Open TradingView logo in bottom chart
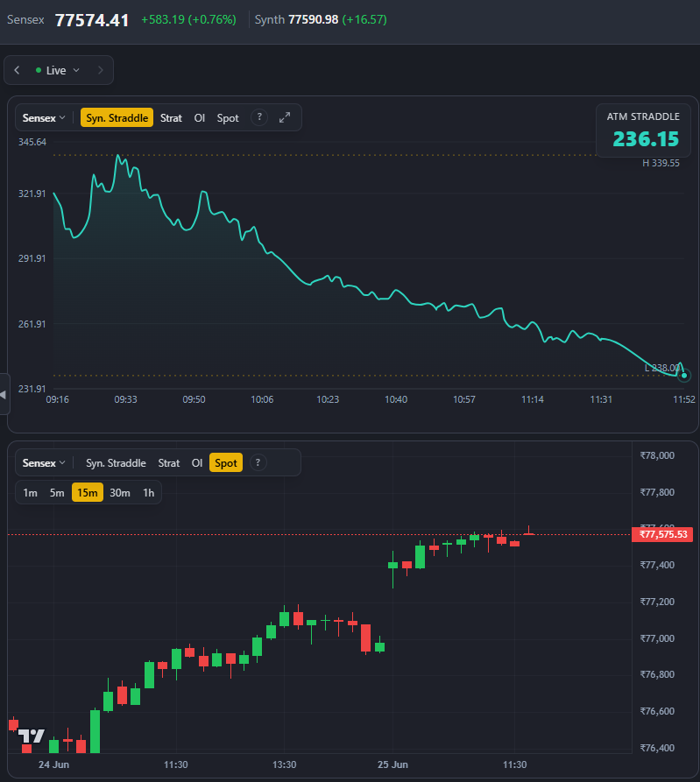The width and height of the screenshot is (700, 782). (32, 736)
